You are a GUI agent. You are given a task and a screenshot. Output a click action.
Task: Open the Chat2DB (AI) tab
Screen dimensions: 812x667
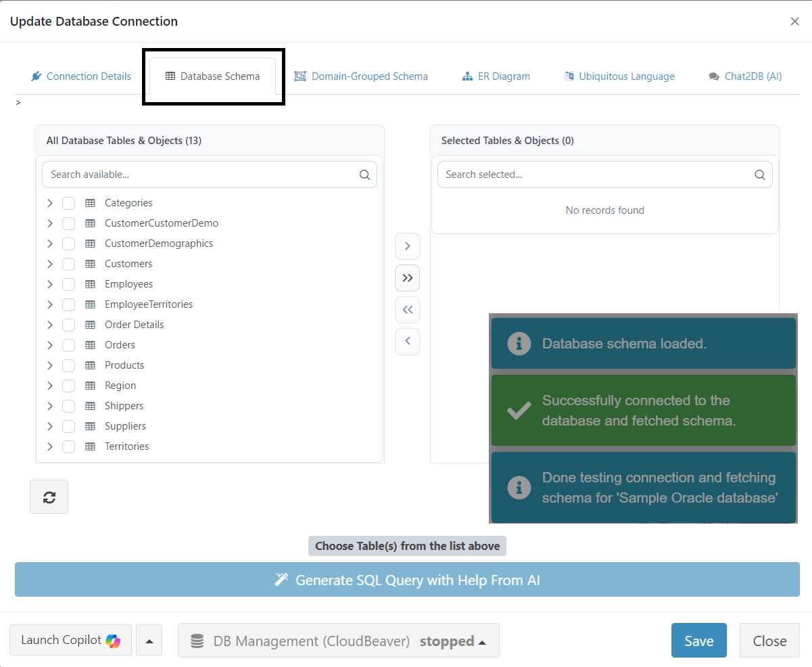click(744, 76)
